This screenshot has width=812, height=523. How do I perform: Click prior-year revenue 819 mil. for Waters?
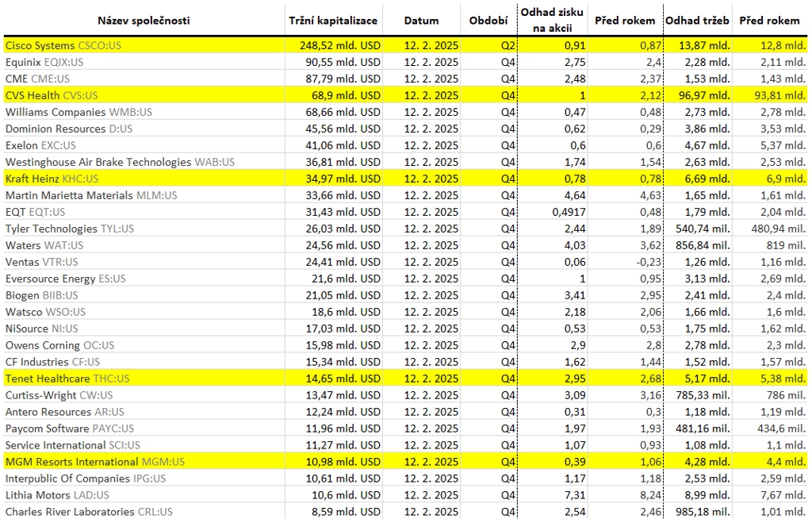786,245
